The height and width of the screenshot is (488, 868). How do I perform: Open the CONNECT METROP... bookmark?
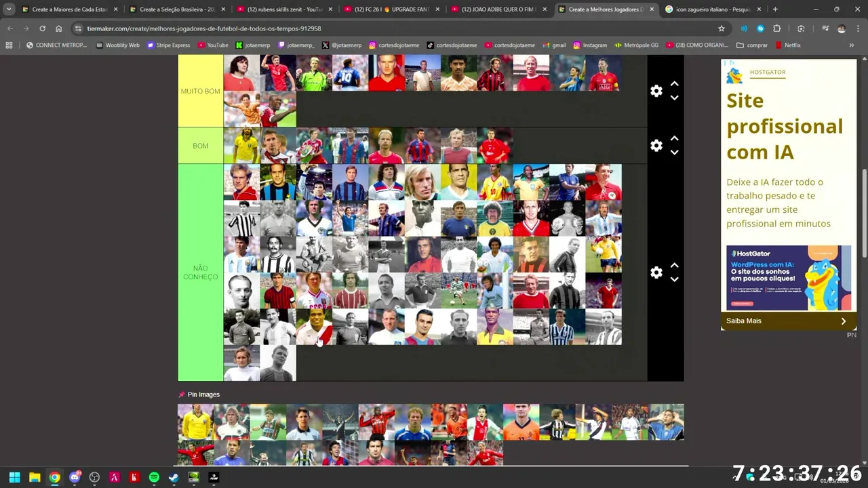pyautogui.click(x=56, y=45)
